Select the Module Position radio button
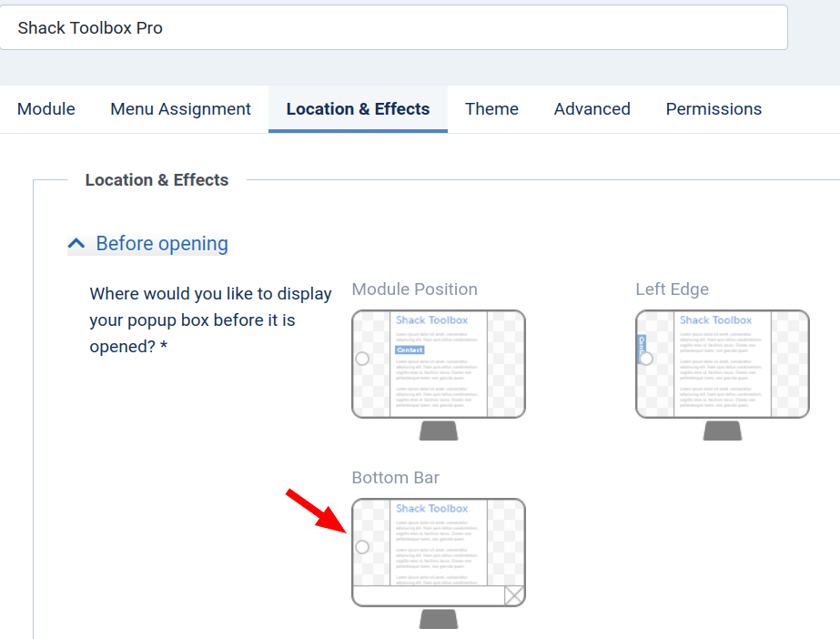 [362, 359]
